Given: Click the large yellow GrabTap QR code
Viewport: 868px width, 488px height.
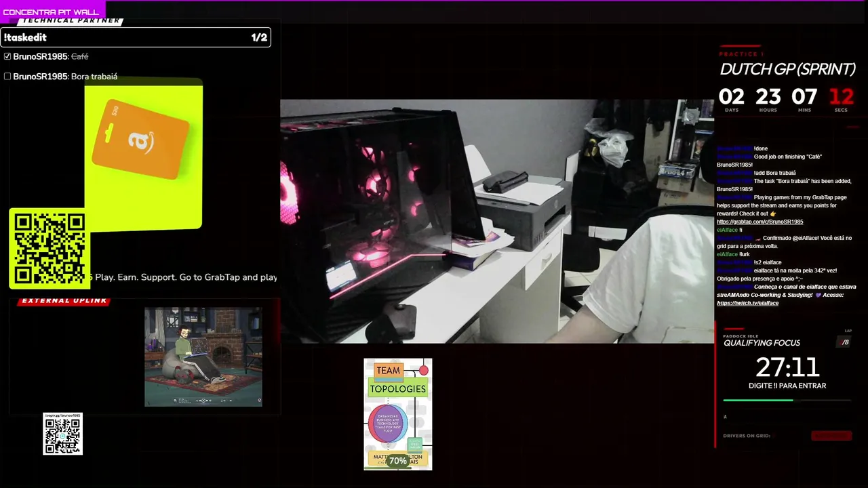Looking at the screenshot, I should pos(50,248).
